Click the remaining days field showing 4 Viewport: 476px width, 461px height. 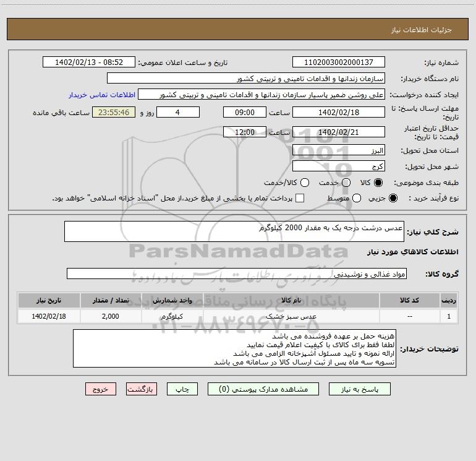point(178,112)
